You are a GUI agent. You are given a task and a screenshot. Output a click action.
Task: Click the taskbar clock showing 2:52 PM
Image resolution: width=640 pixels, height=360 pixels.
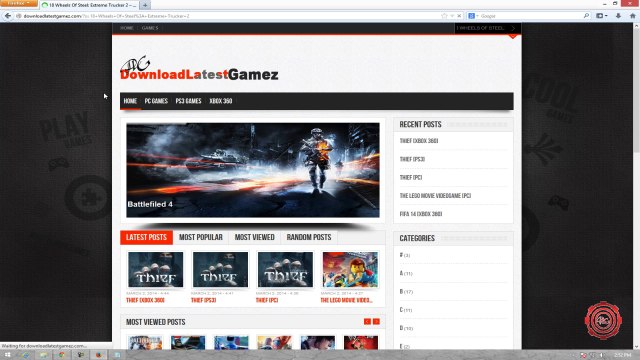coord(622,355)
